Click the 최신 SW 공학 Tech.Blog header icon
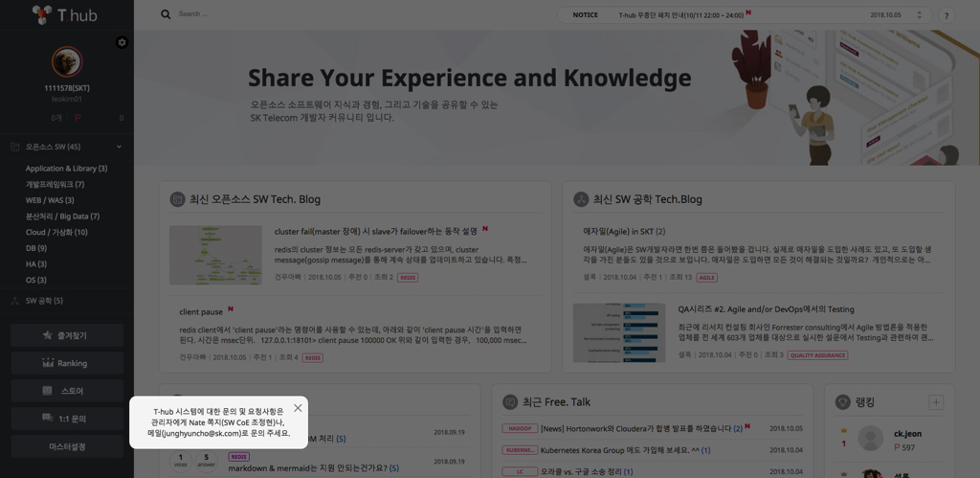Screen dimensions: 980x478 (581, 199)
